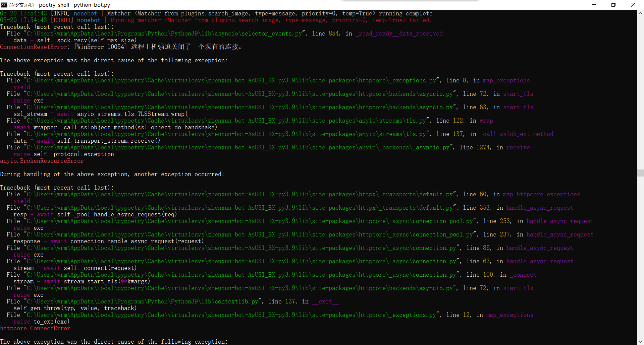Viewport: 644px width, 345px height.
Task: Click the contextlib.py file path
Action: (x=143, y=301)
